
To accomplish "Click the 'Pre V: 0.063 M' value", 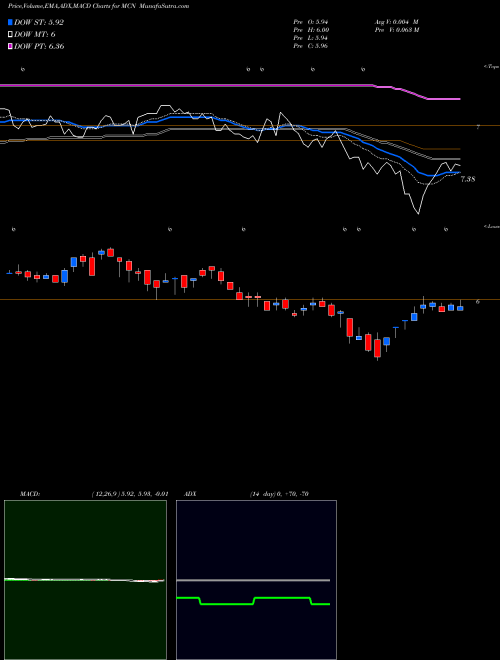I will pyautogui.click(x=396, y=30).
